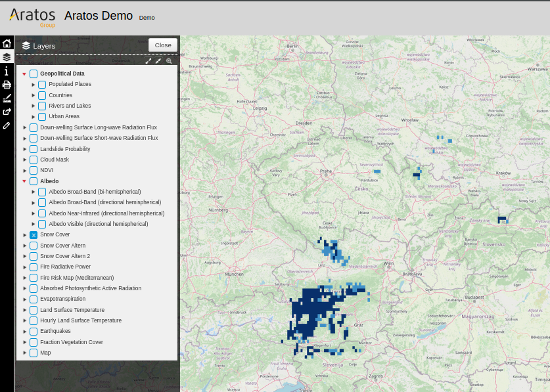Click the Home icon in sidebar
The image size is (550, 392).
[x=7, y=43]
